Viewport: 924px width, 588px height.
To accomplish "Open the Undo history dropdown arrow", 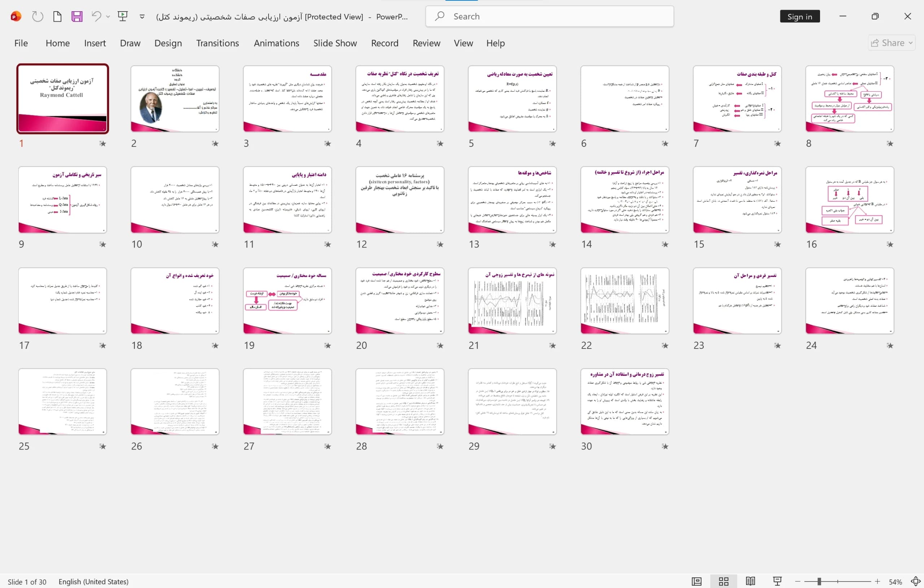I will [108, 17].
